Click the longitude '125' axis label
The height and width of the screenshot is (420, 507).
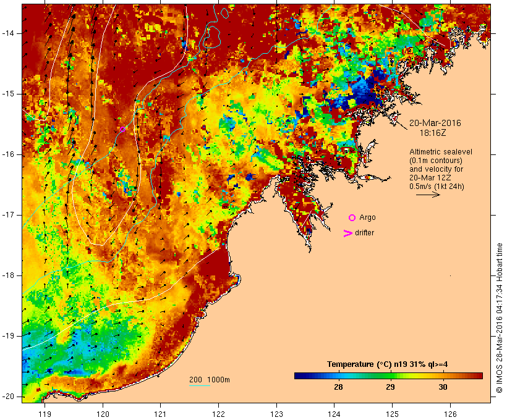[393, 414]
